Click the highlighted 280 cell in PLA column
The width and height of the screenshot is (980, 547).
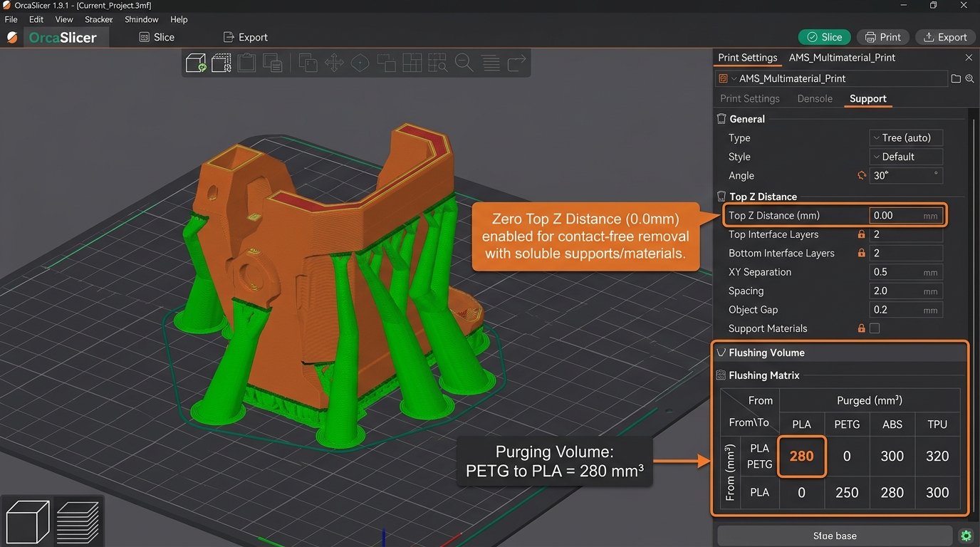[802, 456]
